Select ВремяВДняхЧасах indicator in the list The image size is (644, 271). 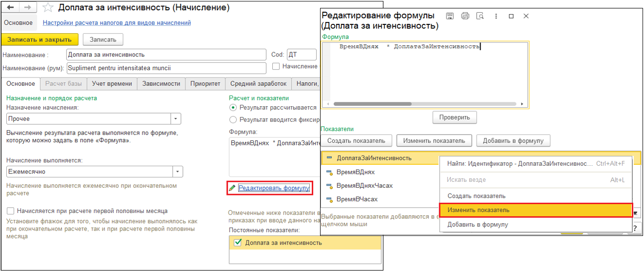point(364,186)
